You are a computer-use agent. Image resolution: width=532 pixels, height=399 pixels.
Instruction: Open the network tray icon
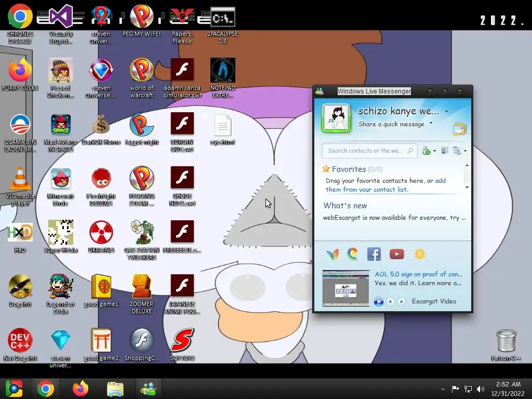coord(468,389)
